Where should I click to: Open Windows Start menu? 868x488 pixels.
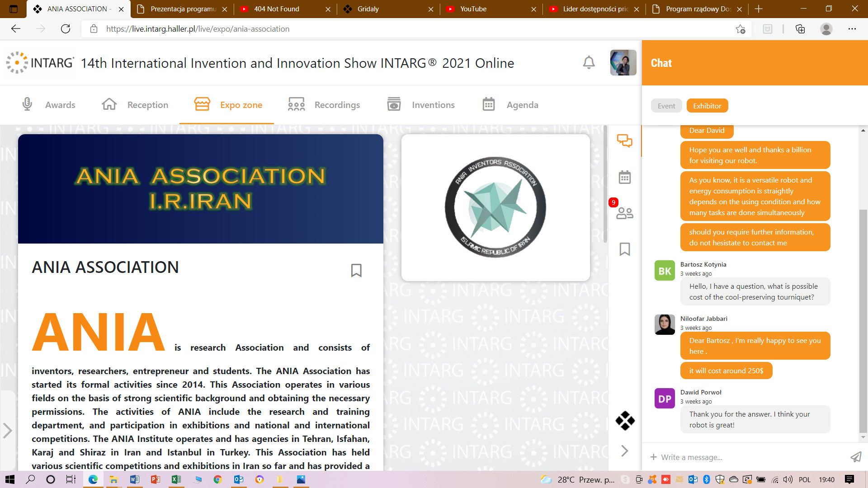[x=10, y=479]
